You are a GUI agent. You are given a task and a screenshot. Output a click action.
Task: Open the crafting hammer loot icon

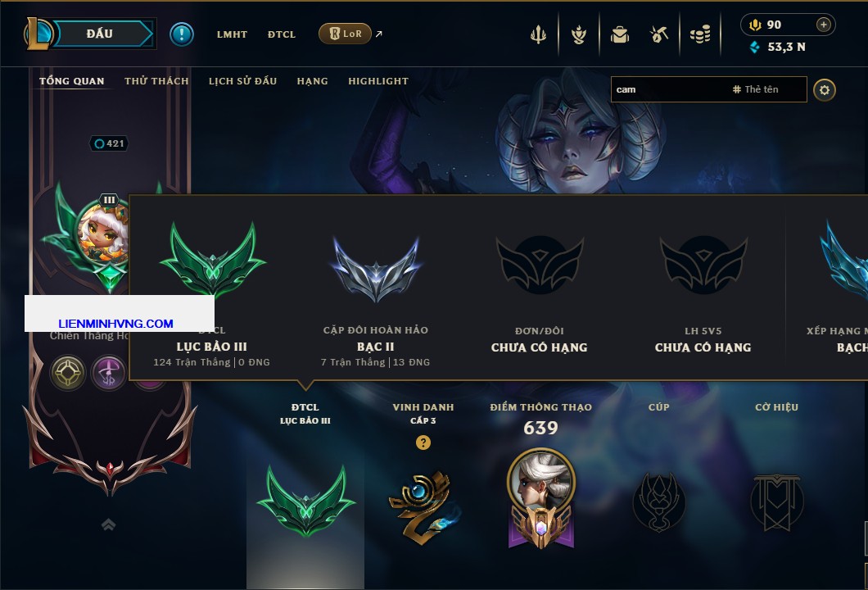coord(658,35)
